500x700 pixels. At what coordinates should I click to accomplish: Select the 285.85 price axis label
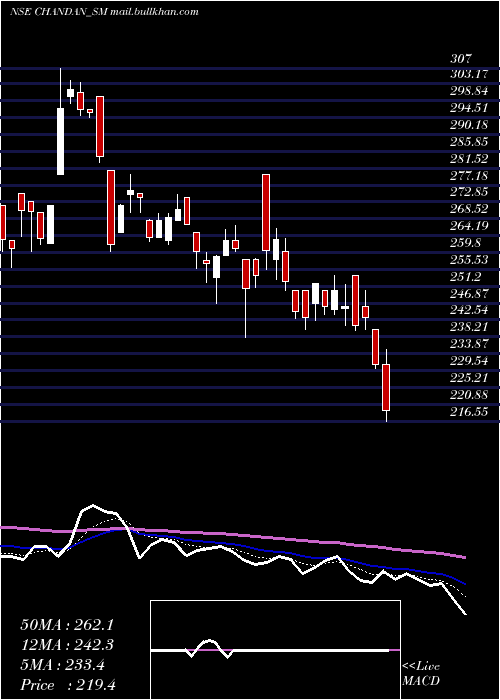pyautogui.click(x=469, y=142)
